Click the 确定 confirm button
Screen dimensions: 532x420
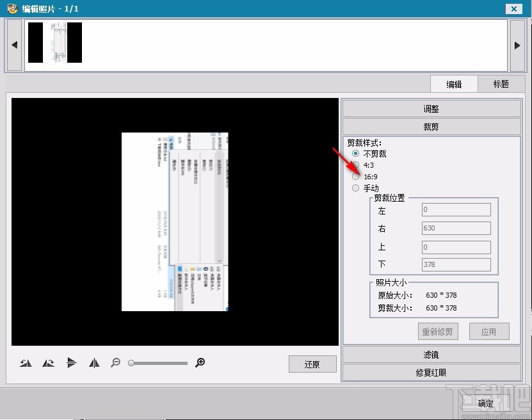pyautogui.click(x=485, y=403)
